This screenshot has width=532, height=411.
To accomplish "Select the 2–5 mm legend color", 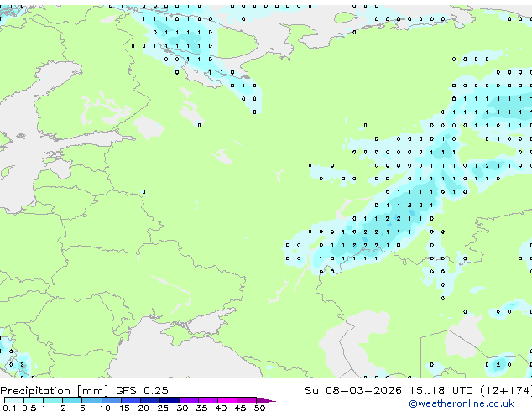I will pyautogui.click(x=73, y=400).
